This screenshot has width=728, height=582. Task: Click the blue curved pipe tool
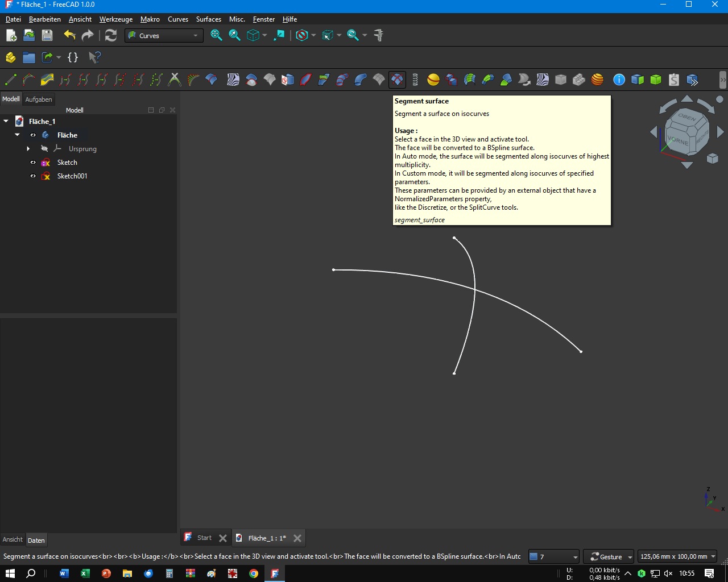pos(361,80)
